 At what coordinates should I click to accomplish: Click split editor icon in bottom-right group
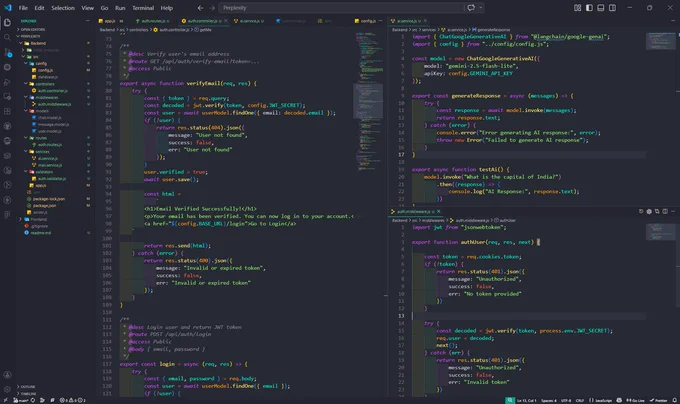coord(665,212)
